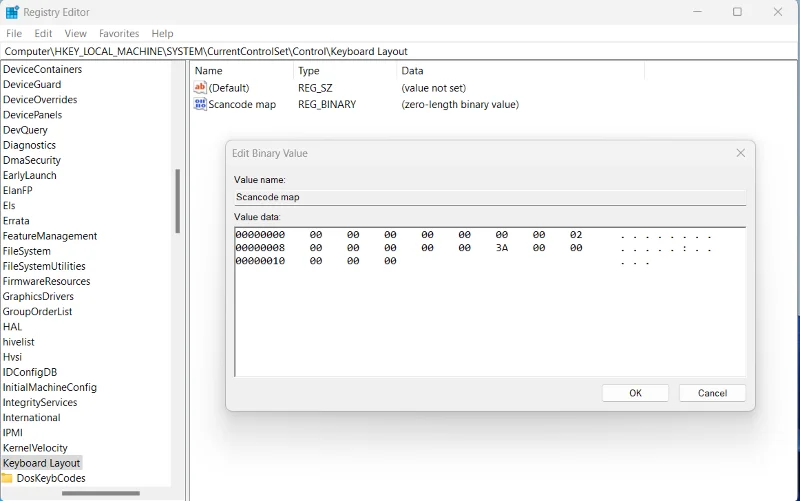The height and width of the screenshot is (501, 800).
Task: Click the Registry Editor app icon
Action: [12, 12]
